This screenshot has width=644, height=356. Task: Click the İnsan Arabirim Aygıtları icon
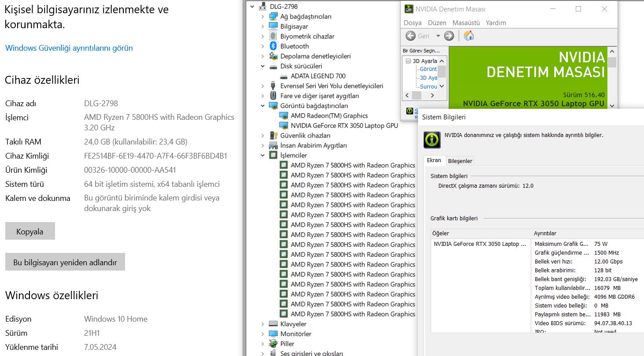click(273, 145)
